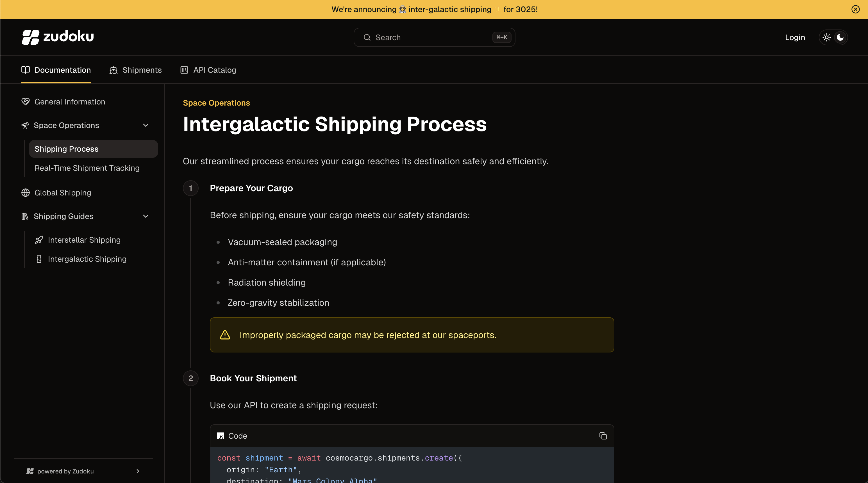Copy code with the clipboard icon
Screen dimensions: 868x483
click(x=603, y=436)
